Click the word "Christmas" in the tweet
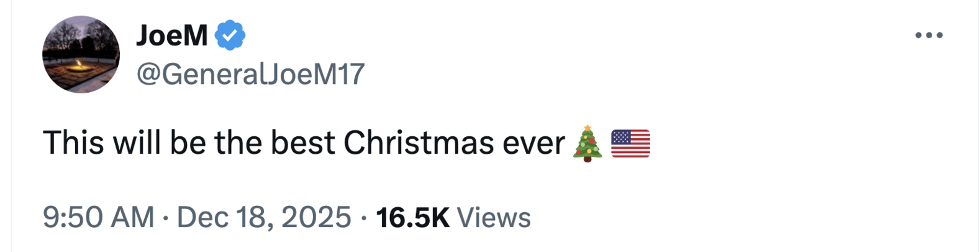 tap(419, 143)
